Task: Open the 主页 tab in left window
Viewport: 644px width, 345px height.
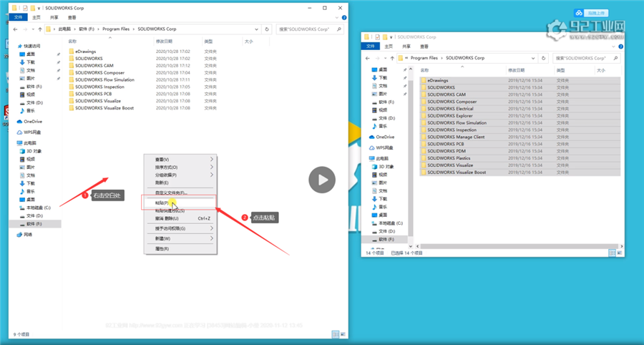Action: tap(36, 17)
